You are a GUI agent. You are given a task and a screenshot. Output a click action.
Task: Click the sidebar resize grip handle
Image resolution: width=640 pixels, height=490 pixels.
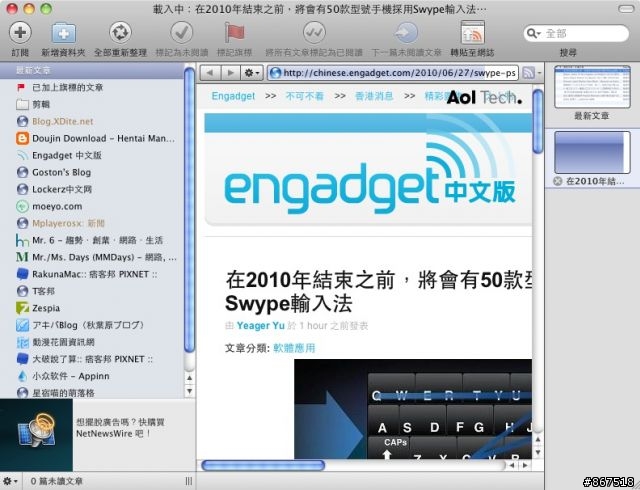(189, 481)
